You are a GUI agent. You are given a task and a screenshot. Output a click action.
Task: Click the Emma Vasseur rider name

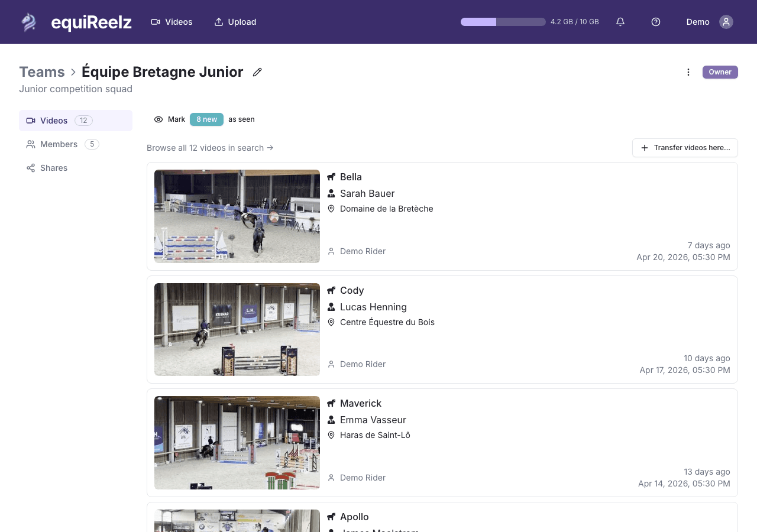pyautogui.click(x=373, y=420)
